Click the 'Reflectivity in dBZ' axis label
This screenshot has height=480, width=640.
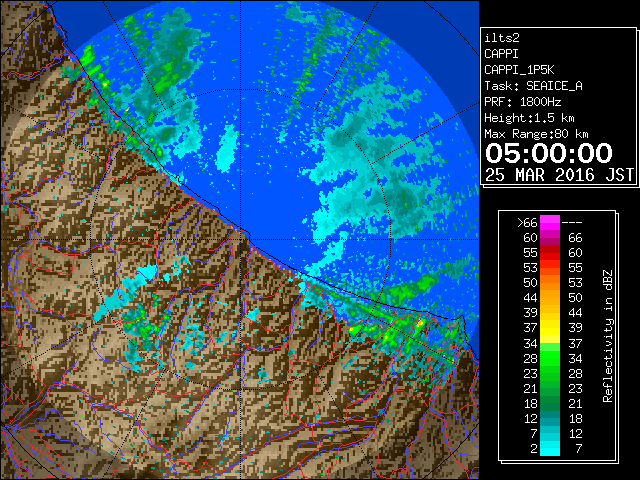[x=608, y=336]
